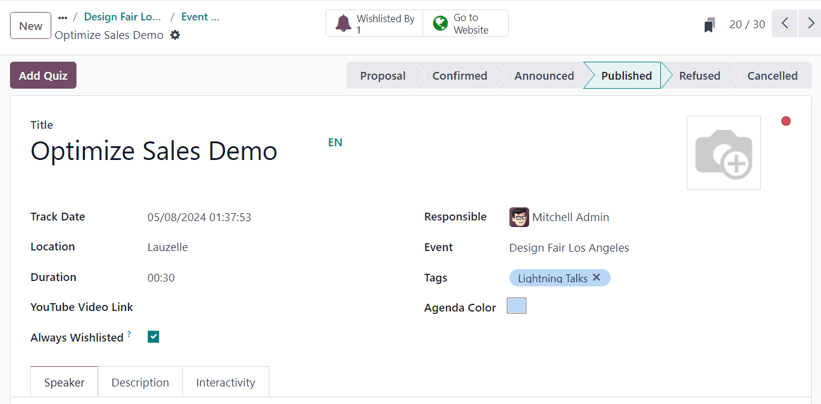Go to next record with right arrow
This screenshot has width=821, height=404.
(809, 24)
